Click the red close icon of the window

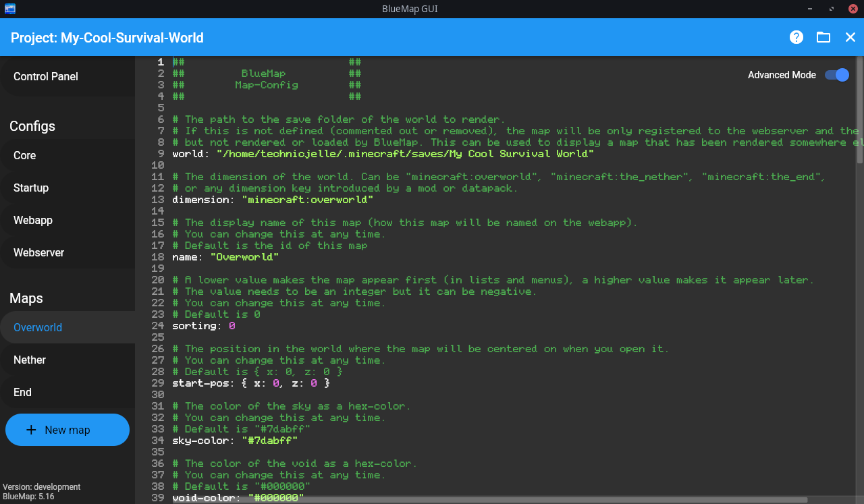click(853, 9)
